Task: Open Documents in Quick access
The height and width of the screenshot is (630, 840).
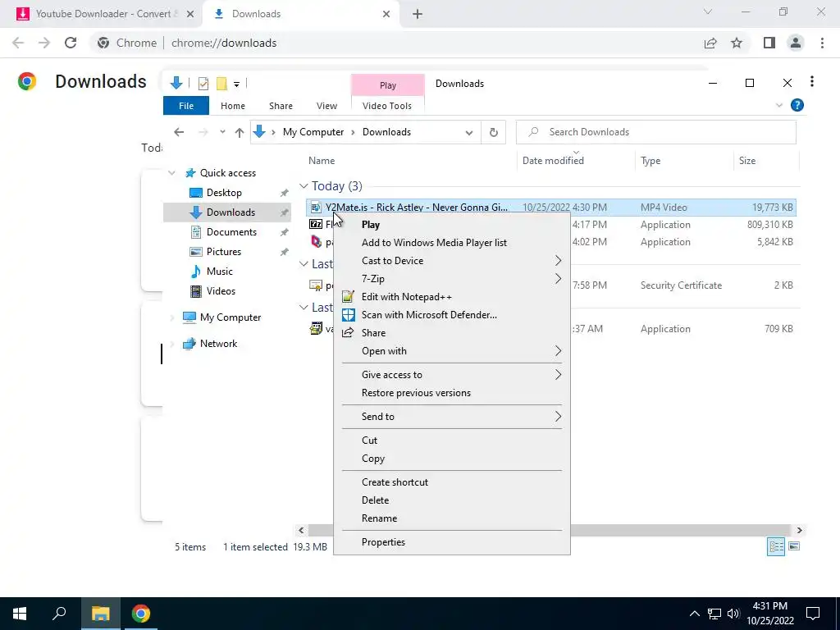Action: pos(231,232)
